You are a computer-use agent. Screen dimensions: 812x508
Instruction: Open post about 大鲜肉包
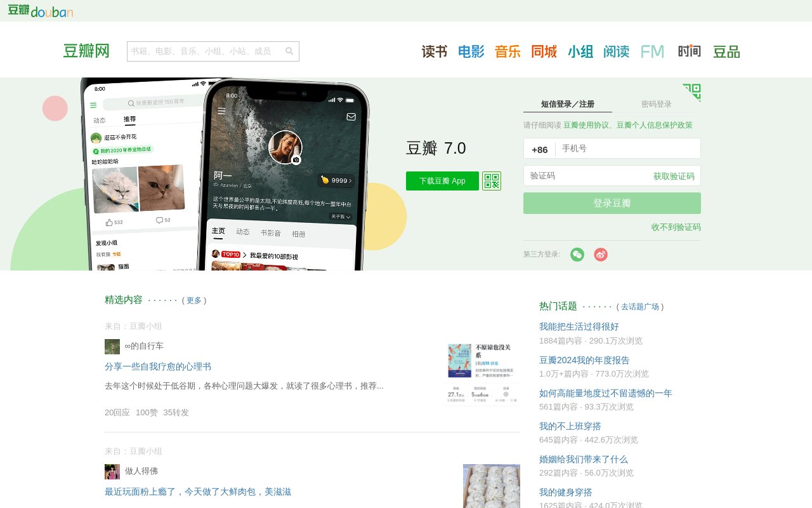click(x=198, y=492)
